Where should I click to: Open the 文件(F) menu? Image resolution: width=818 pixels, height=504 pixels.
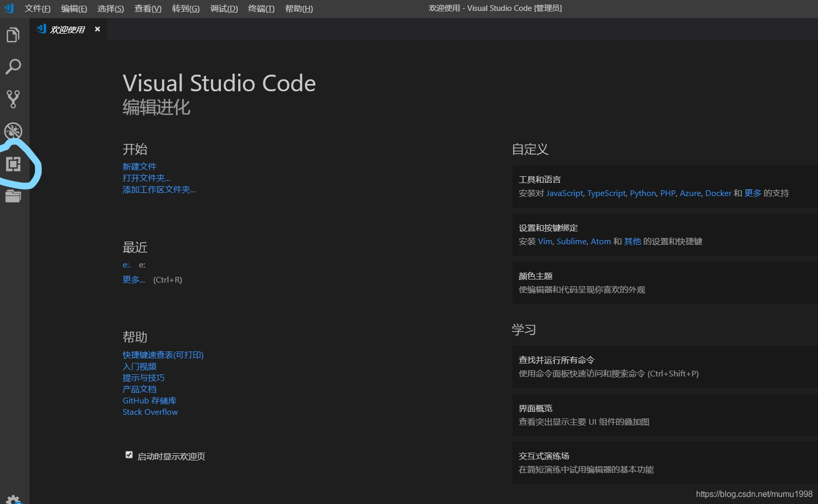pyautogui.click(x=37, y=9)
